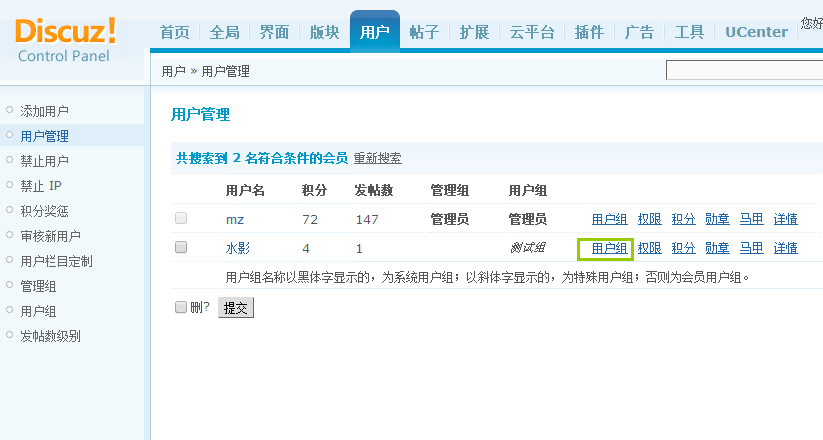
Task: Open 添加用户 in the sidebar
Action: 45,111
